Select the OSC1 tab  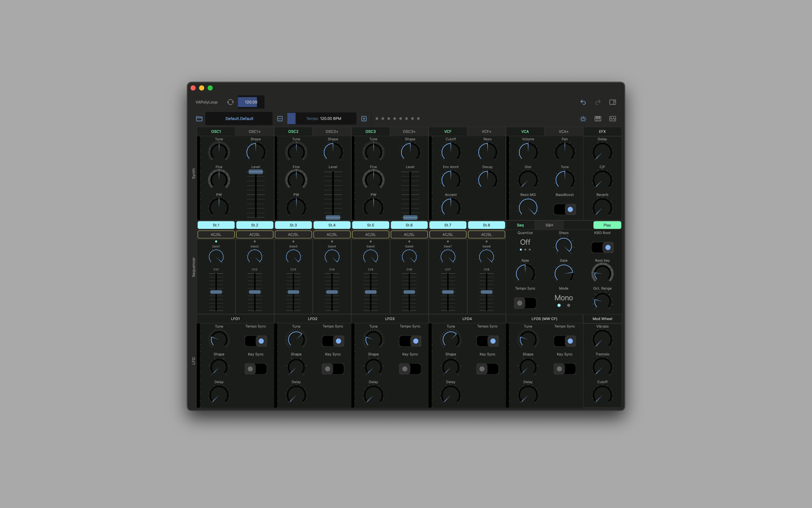pos(216,132)
